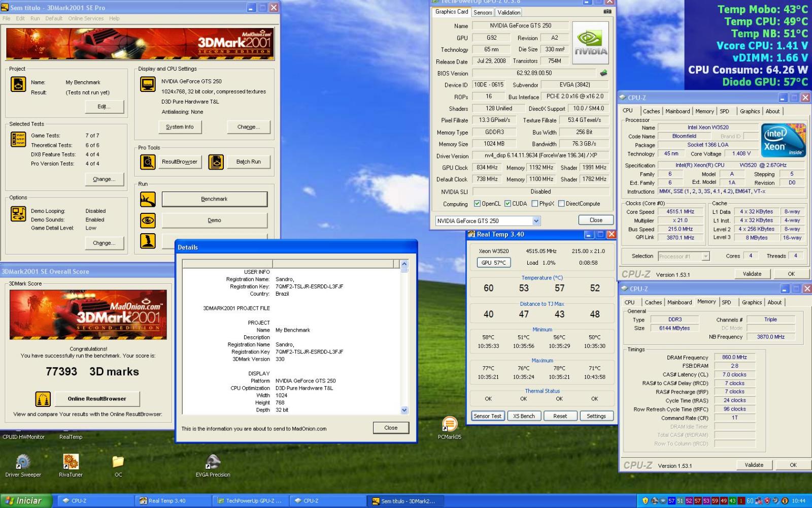Click Validate button in upper CPU-Z window
The height and width of the screenshot is (508, 812).
[752, 274]
